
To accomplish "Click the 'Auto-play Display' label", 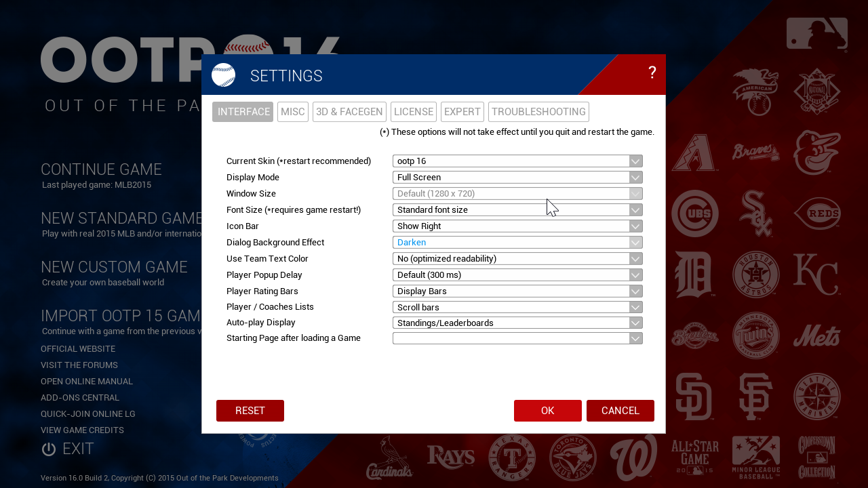I will pyautogui.click(x=261, y=323).
